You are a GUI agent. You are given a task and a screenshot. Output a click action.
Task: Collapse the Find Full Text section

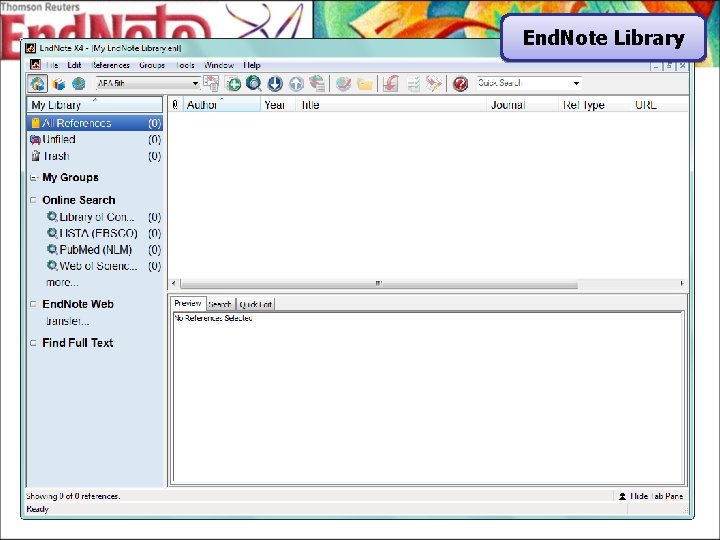[x=33, y=343]
